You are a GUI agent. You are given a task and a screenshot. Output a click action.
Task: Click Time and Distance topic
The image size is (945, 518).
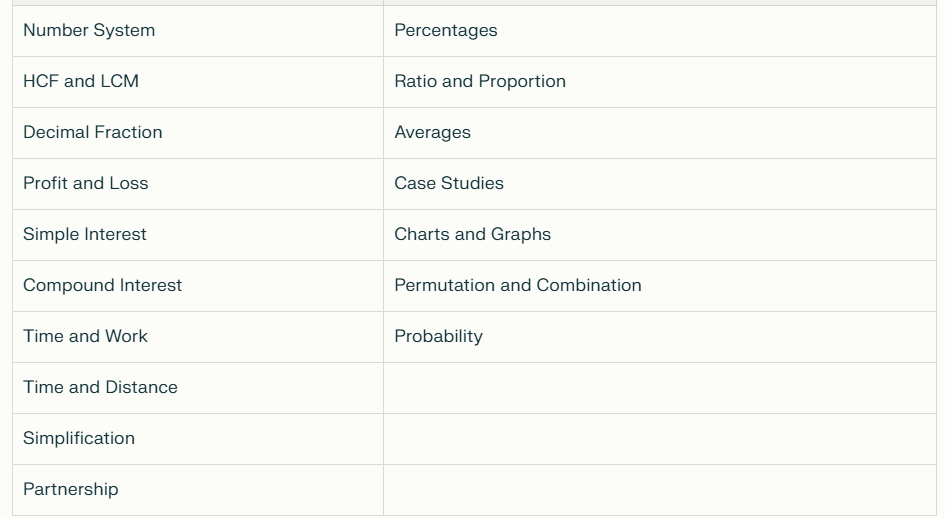point(100,387)
